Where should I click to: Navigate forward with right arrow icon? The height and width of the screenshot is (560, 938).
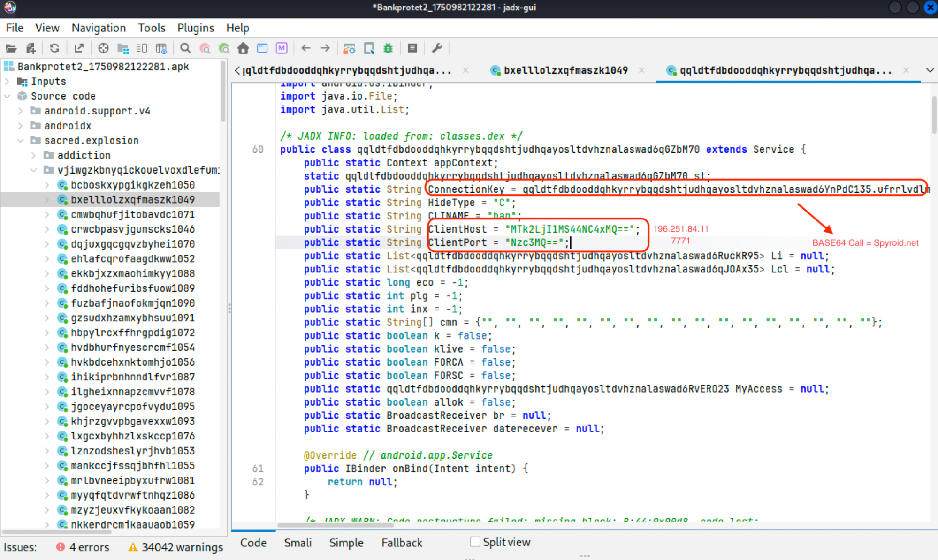point(325,48)
